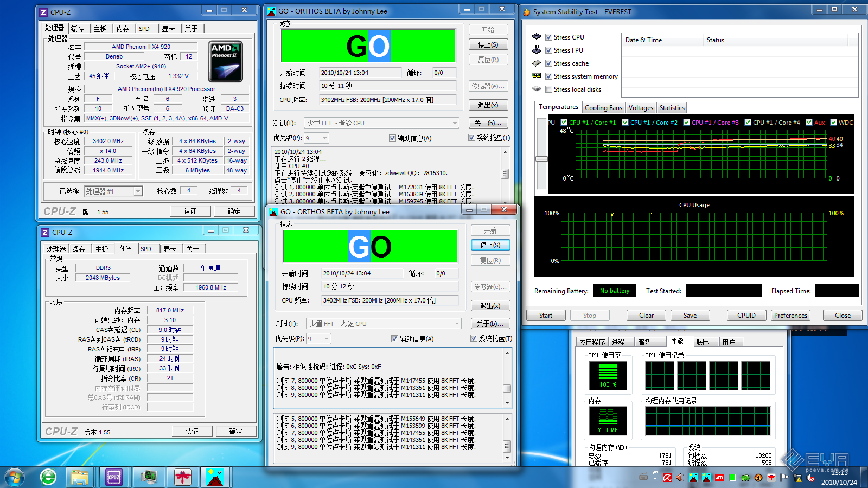Open the Windows Start orb
Image resolution: width=868 pixels, height=488 pixels.
click(15, 477)
